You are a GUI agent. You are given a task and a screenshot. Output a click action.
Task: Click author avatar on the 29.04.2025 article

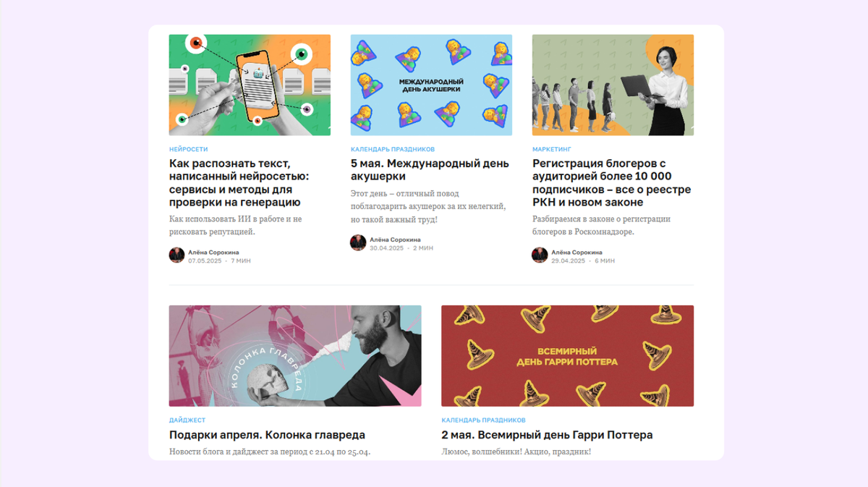[x=540, y=255]
